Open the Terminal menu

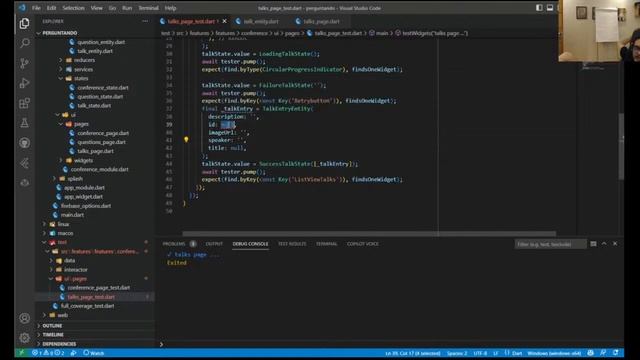(149, 8)
